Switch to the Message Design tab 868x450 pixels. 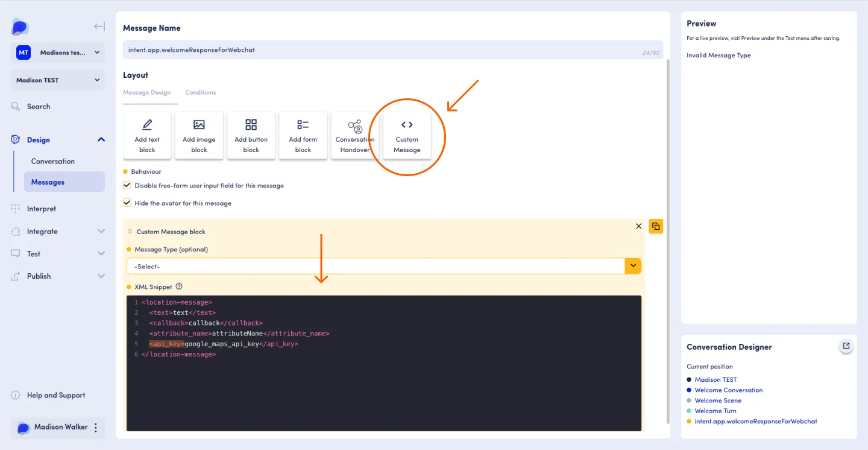(146, 92)
